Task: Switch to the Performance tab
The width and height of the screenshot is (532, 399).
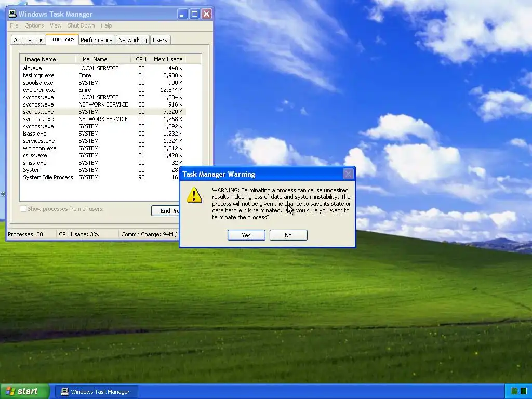Action: (96, 39)
